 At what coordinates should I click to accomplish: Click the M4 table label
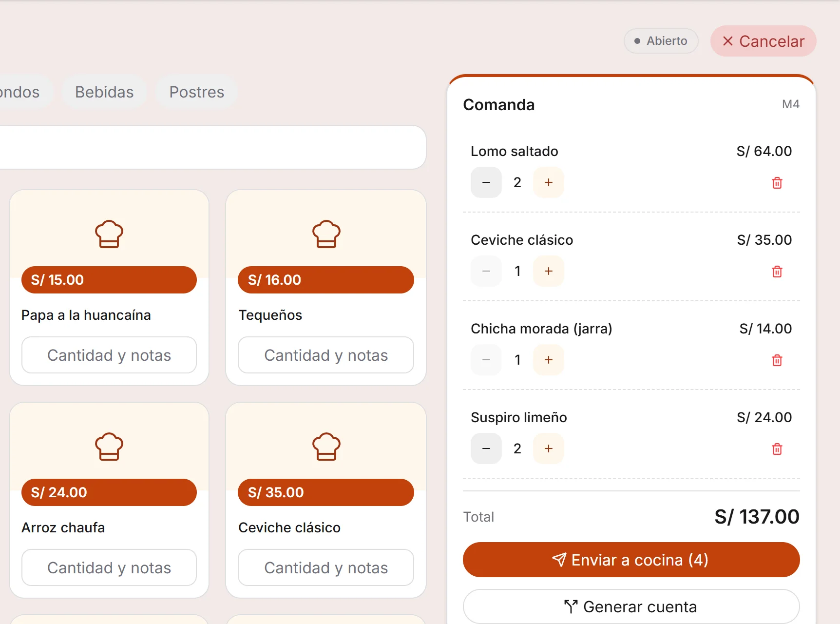pos(791,104)
